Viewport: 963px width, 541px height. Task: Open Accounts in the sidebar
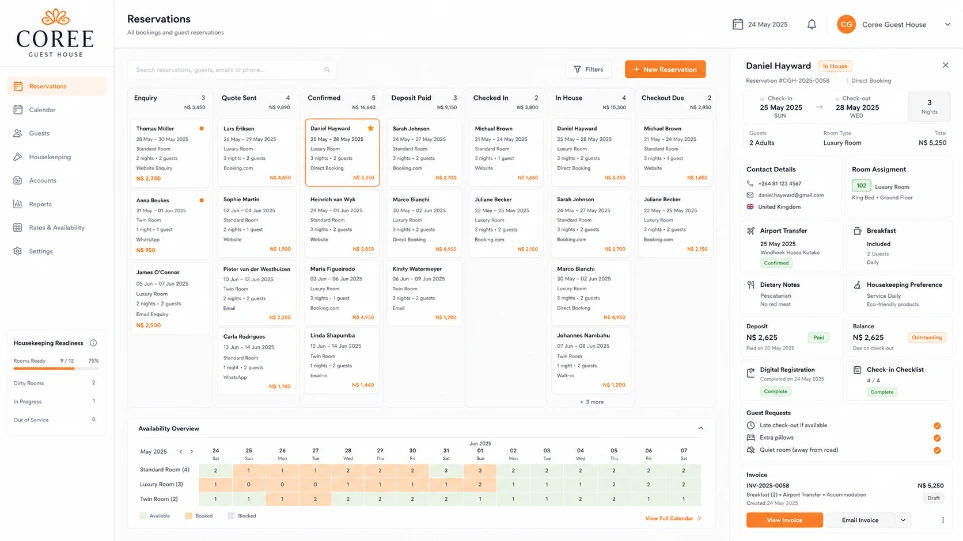(57, 181)
